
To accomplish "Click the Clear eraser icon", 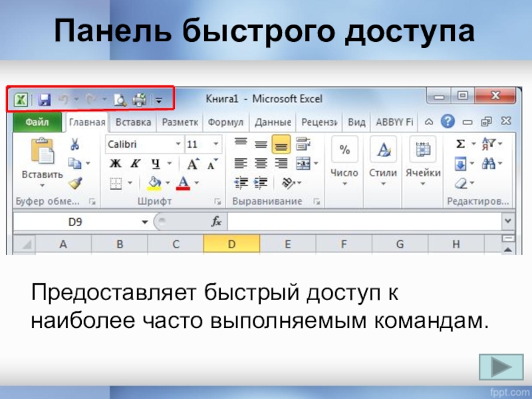I will tap(461, 184).
